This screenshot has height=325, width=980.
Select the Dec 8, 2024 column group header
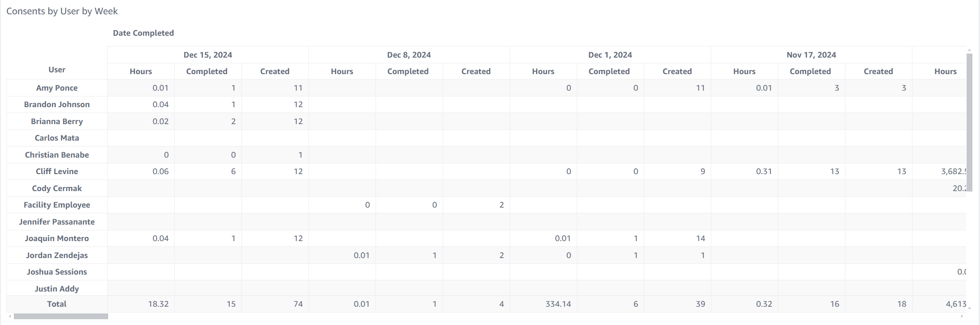(x=409, y=55)
